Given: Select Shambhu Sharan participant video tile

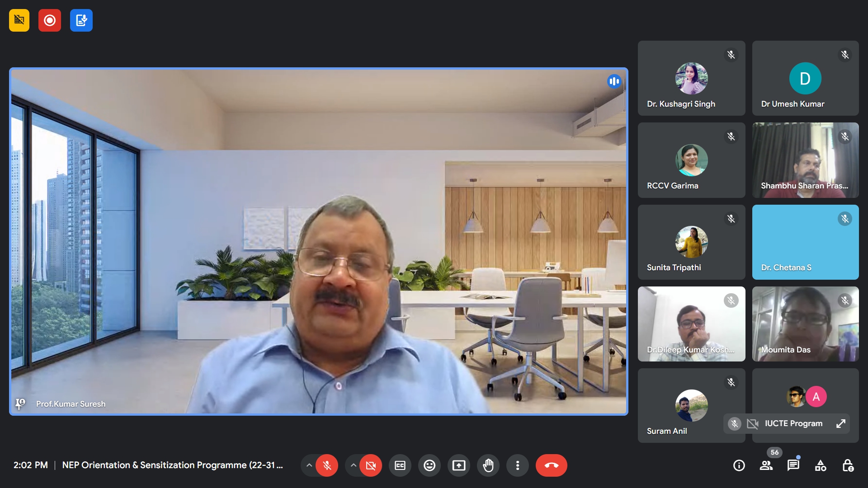Looking at the screenshot, I should pyautogui.click(x=805, y=160).
